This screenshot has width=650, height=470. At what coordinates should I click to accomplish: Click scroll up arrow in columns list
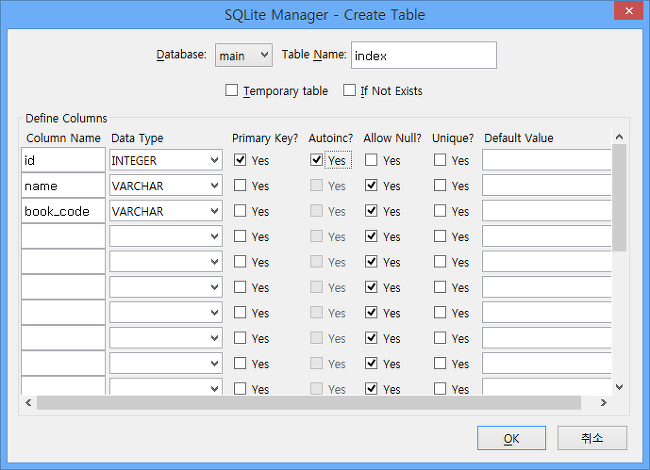pyautogui.click(x=619, y=137)
